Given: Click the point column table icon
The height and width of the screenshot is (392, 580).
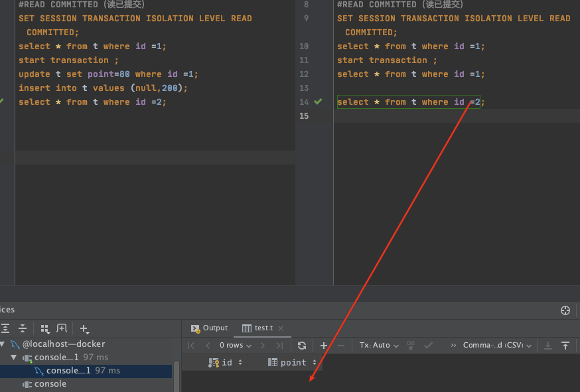Looking at the screenshot, I should pos(273,362).
